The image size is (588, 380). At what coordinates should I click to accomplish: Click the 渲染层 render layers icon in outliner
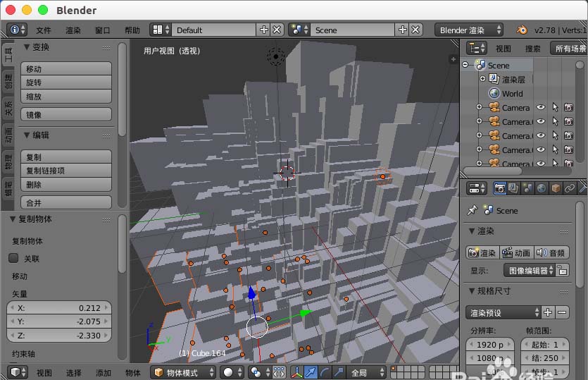coord(494,79)
